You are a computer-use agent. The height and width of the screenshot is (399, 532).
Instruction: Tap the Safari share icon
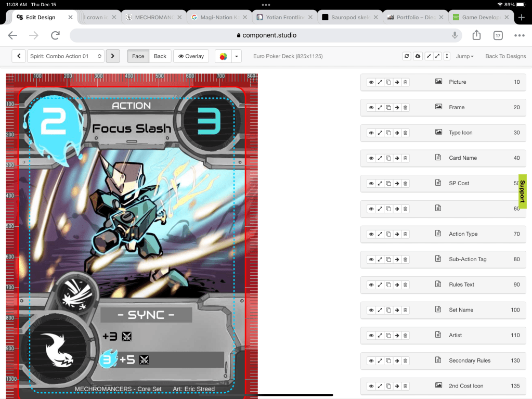coord(476,35)
